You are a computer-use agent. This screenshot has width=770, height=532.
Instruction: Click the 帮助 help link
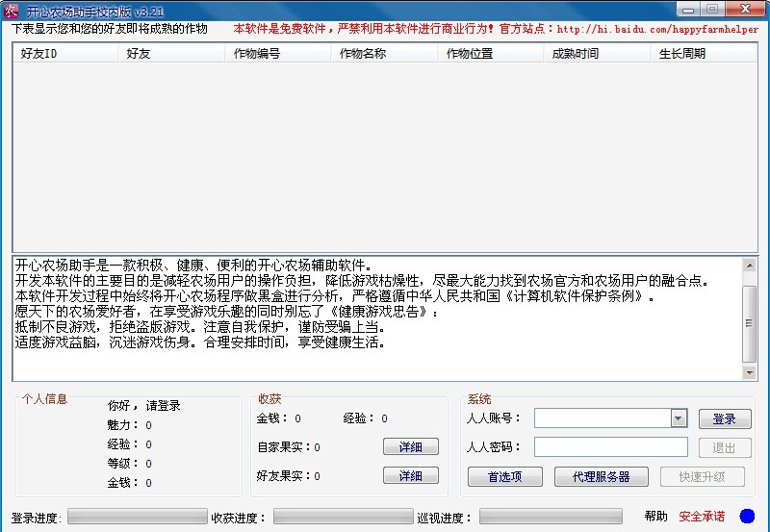pyautogui.click(x=655, y=517)
